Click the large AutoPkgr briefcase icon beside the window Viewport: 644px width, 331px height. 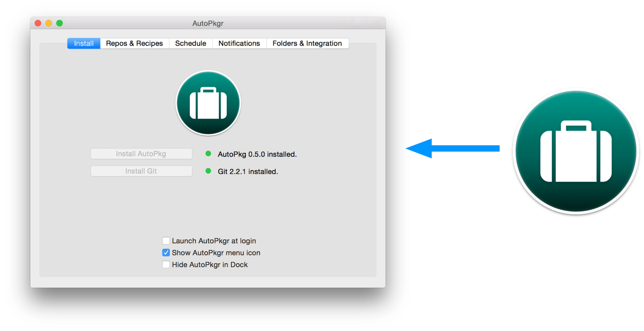(576, 151)
